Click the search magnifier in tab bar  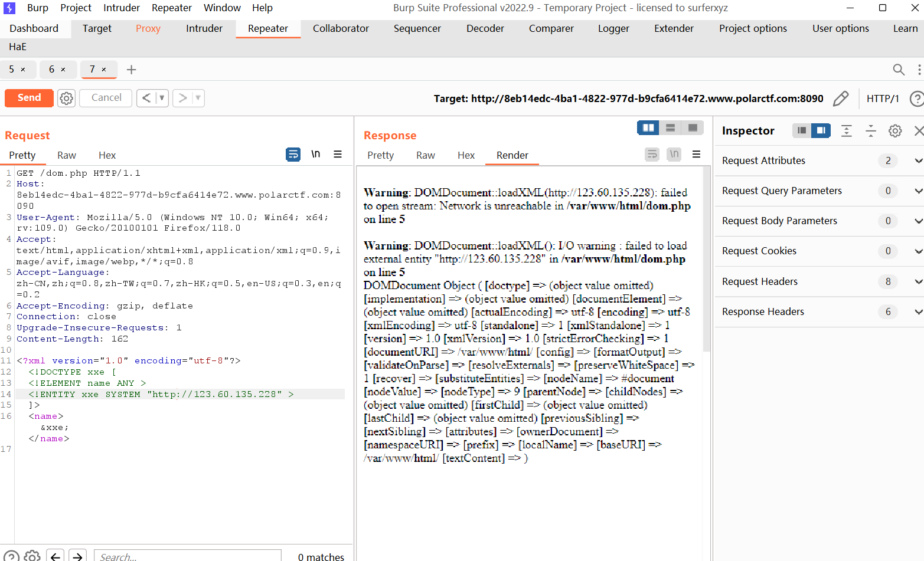tap(899, 70)
